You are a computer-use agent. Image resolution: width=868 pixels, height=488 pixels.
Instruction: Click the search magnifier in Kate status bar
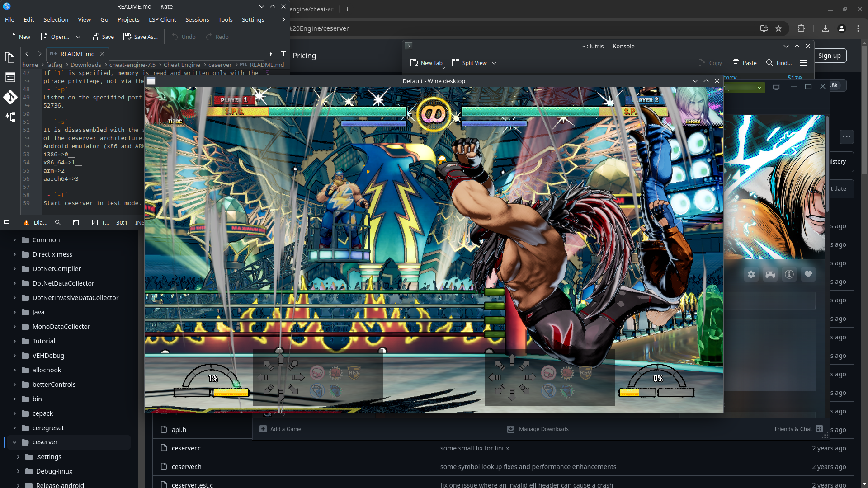58,222
